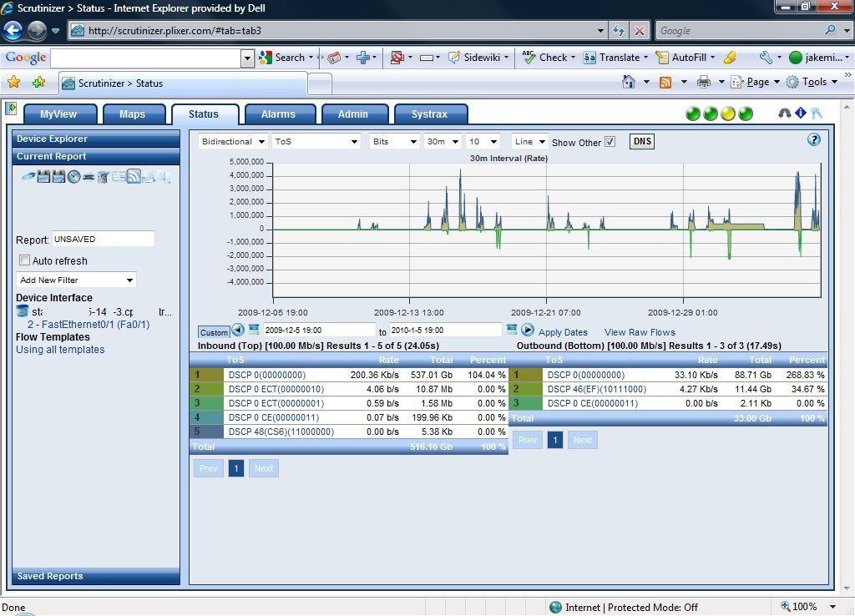The height and width of the screenshot is (616, 855).
Task: Open the IE Tools menu dropdown
Action: 812,82
